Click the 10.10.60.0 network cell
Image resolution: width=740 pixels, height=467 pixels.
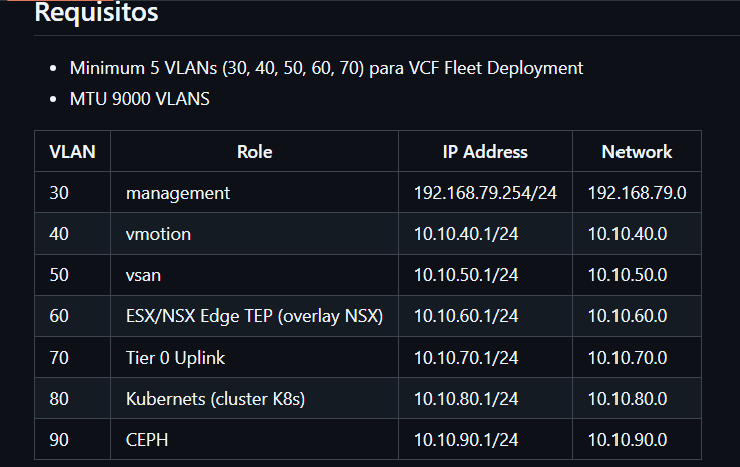click(x=627, y=316)
